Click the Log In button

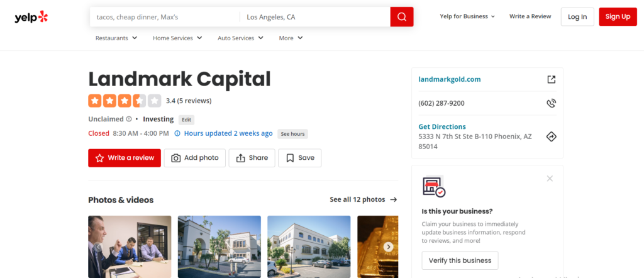point(577,17)
